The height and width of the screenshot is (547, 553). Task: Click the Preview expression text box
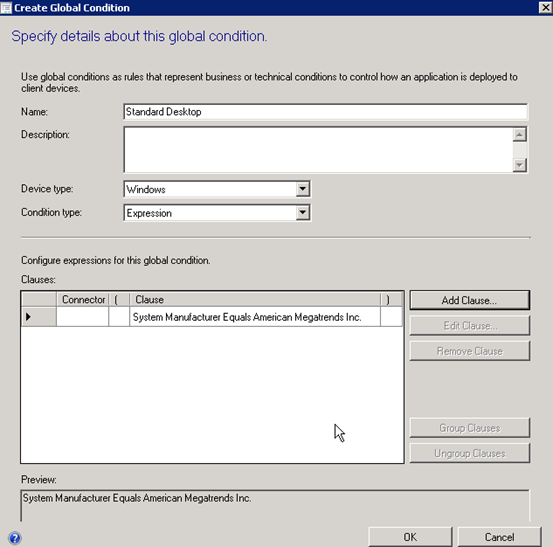(x=275, y=505)
